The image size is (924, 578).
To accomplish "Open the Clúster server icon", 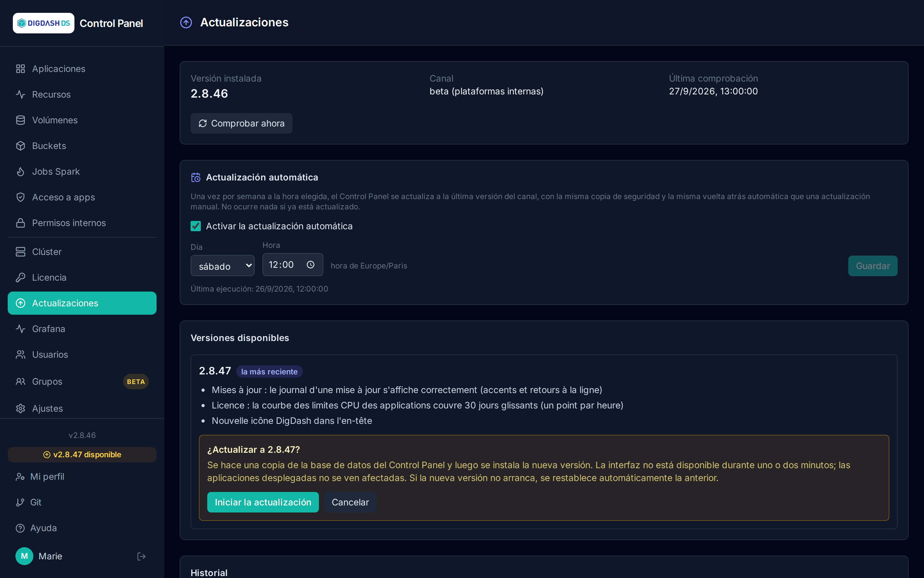I will 20,252.
